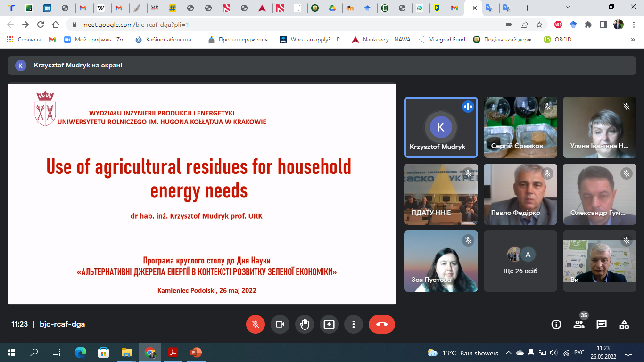
Task: Unmute your microphone
Action: (x=256, y=324)
